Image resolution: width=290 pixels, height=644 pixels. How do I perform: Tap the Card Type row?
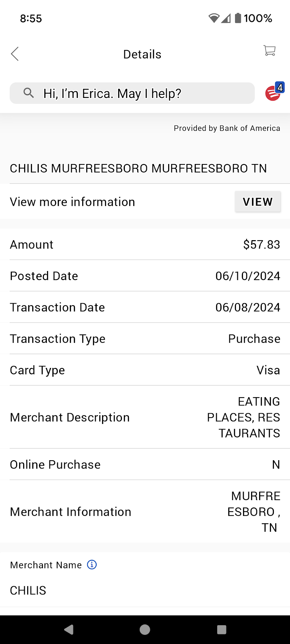click(145, 370)
